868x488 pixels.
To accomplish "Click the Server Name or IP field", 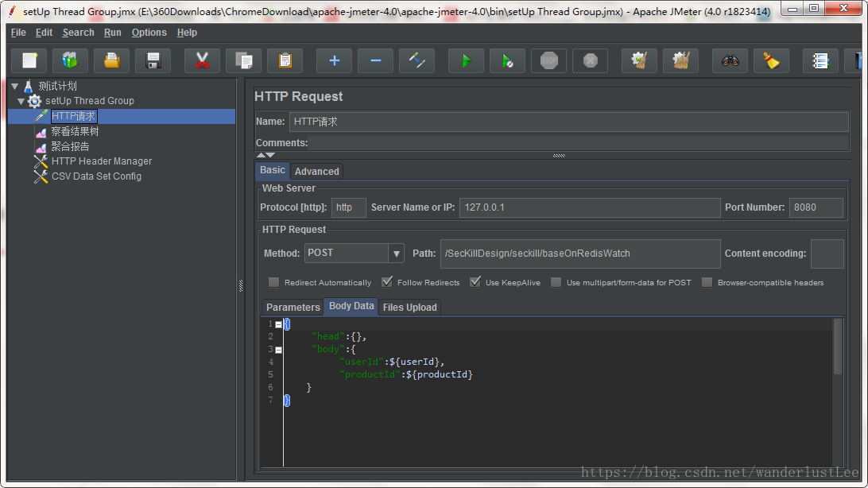I will pyautogui.click(x=590, y=207).
